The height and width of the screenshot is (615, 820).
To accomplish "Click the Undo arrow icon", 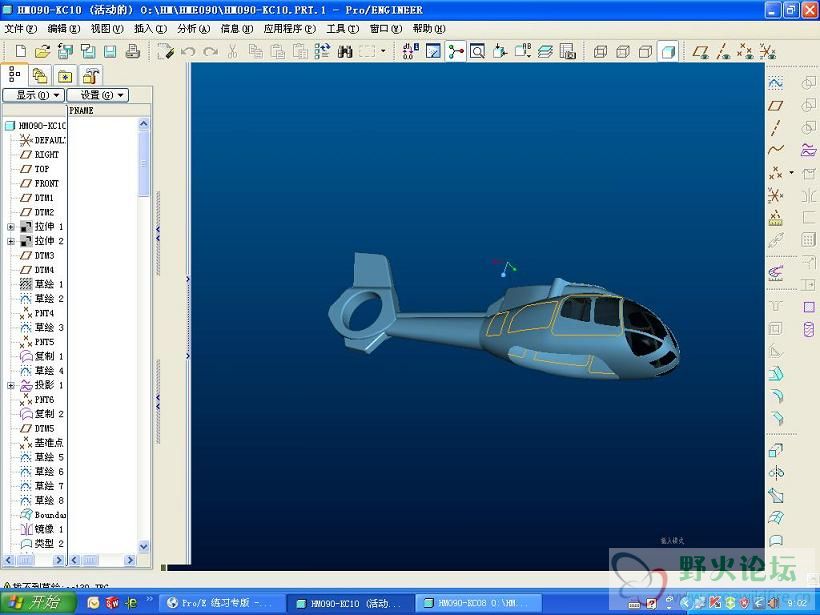I will (x=188, y=51).
